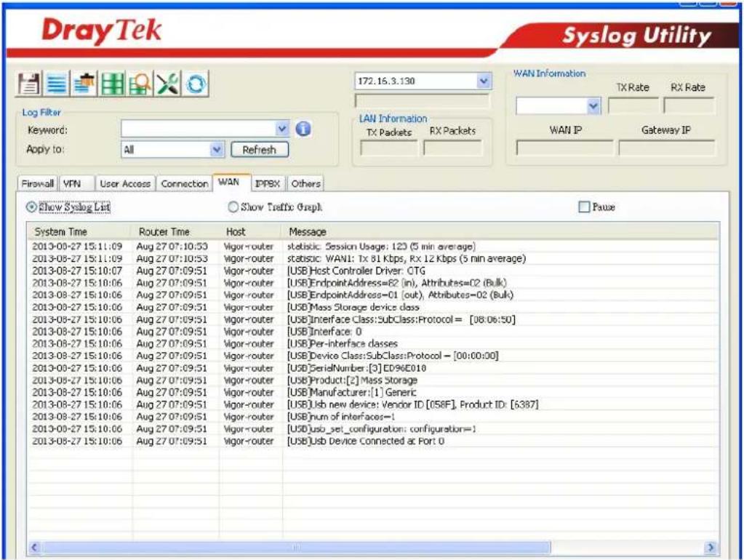Select the Show Traffic Graph radio button

click(233, 207)
